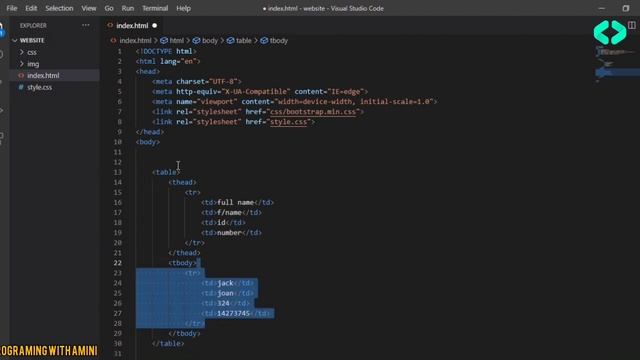Minimize the VS Code window
Image resolution: width=640 pixels, height=360 pixels.
(x=602, y=8)
